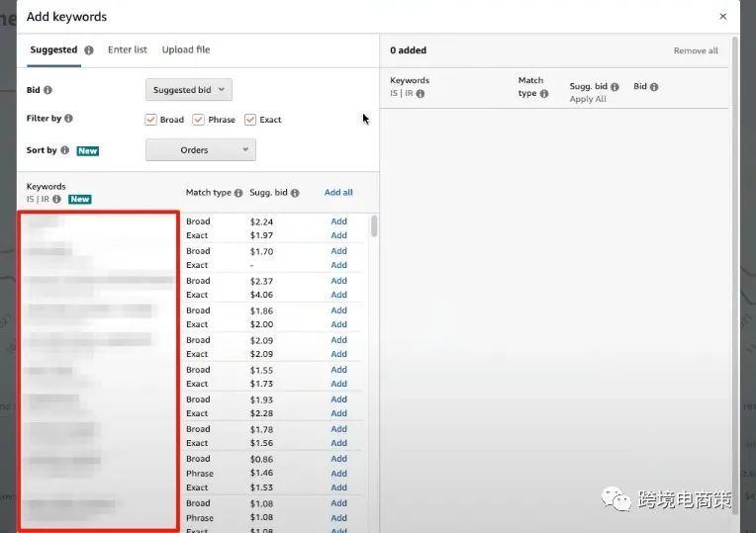
Task: Add the Exact keyword with $2.00 bid
Action: [x=339, y=324]
